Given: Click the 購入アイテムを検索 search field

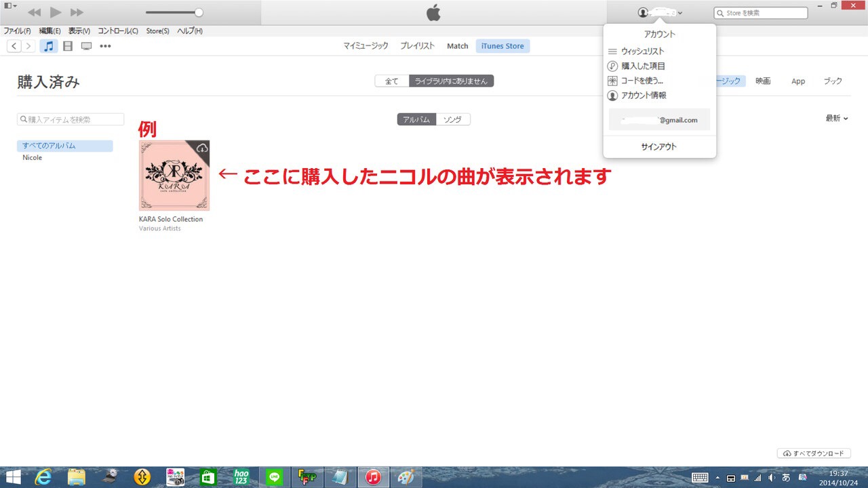Looking at the screenshot, I should (71, 119).
